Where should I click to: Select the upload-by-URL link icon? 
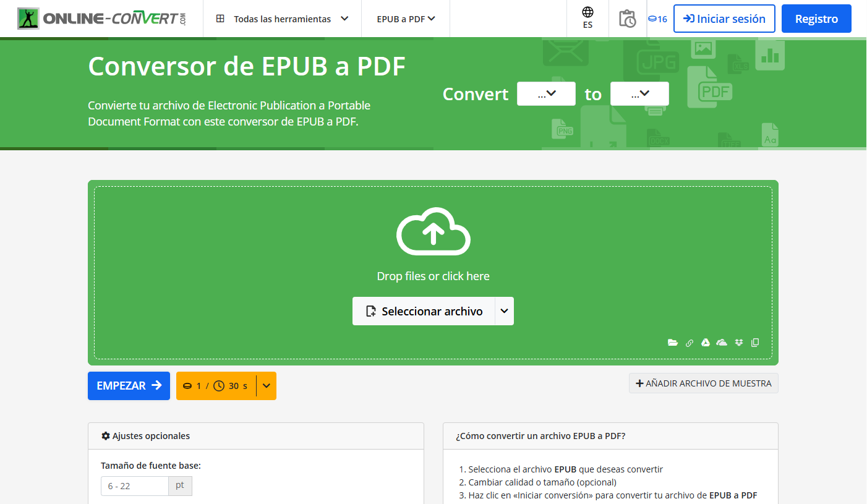pos(690,342)
